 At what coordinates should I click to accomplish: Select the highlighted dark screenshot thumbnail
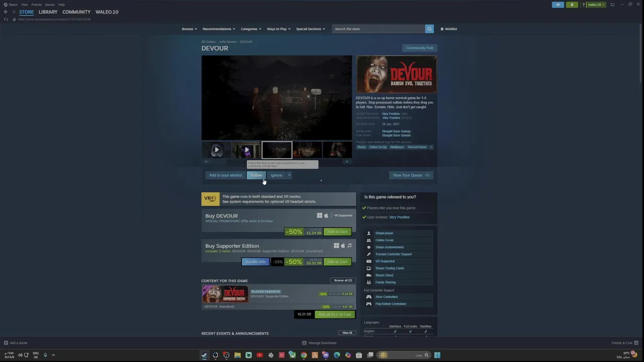[277, 150]
